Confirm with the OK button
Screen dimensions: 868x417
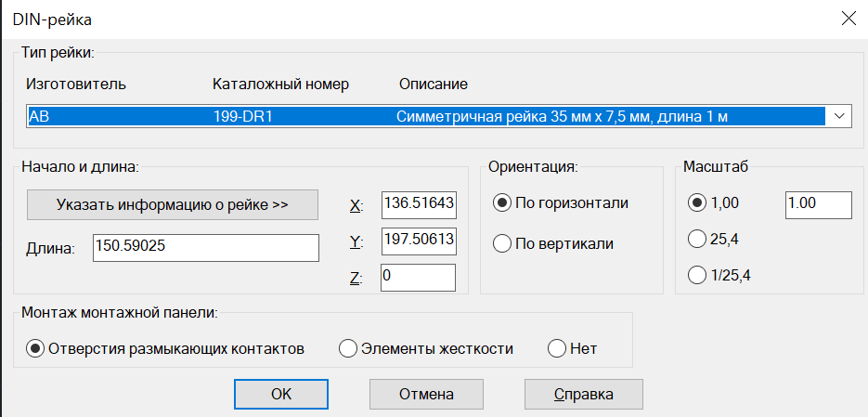[x=281, y=395]
